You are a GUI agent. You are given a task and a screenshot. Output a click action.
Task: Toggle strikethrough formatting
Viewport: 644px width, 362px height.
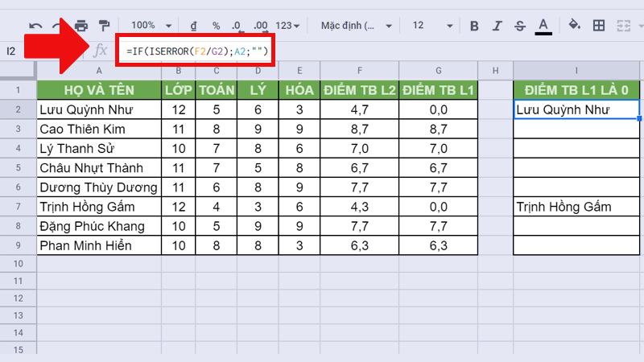coord(519,25)
